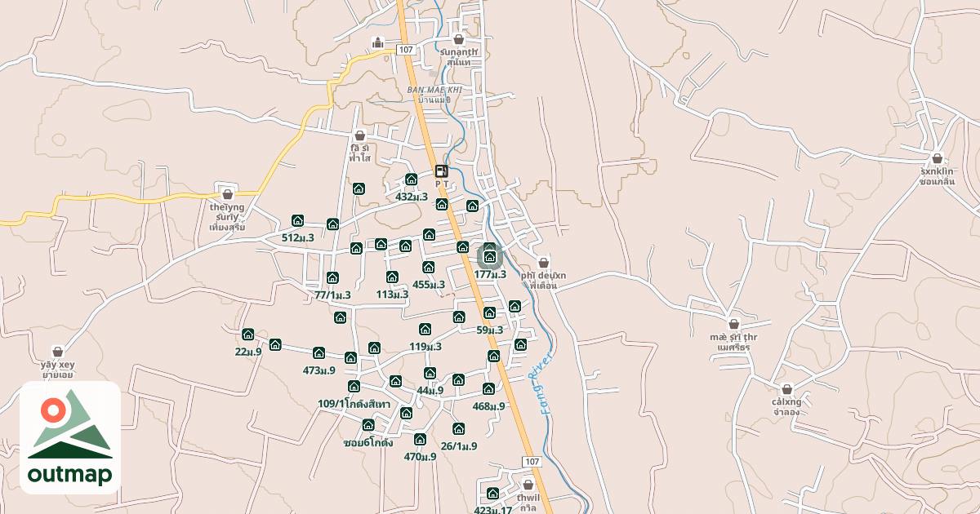Click the PT gas station icon
This screenshot has width=980, height=514.
[x=442, y=171]
